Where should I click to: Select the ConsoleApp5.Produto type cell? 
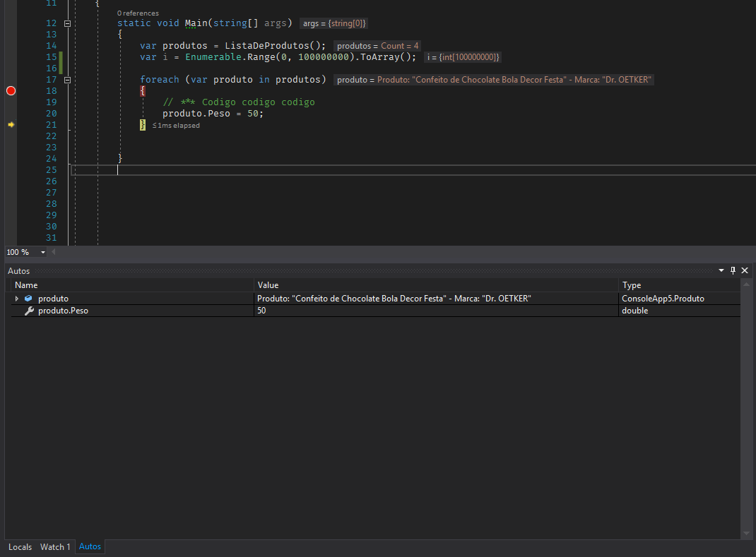coord(663,299)
